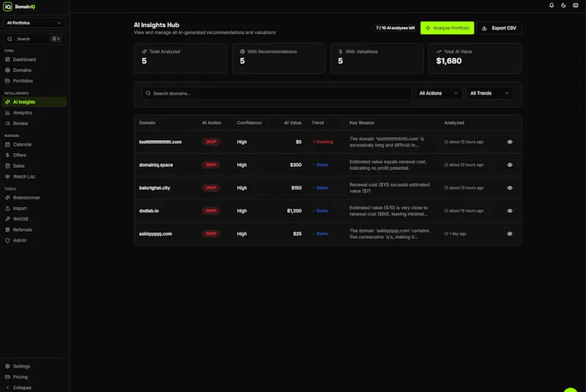Click Analyze Portfolio button
586x392 pixels.
point(447,28)
